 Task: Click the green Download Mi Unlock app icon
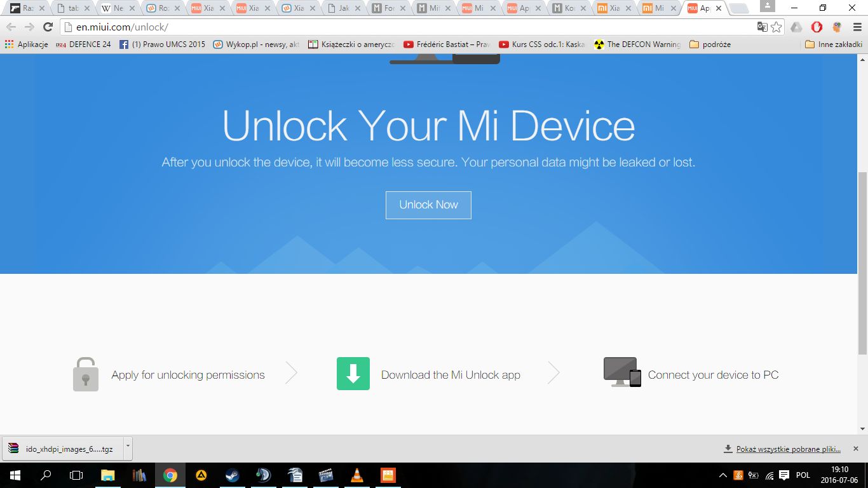pyautogui.click(x=353, y=374)
